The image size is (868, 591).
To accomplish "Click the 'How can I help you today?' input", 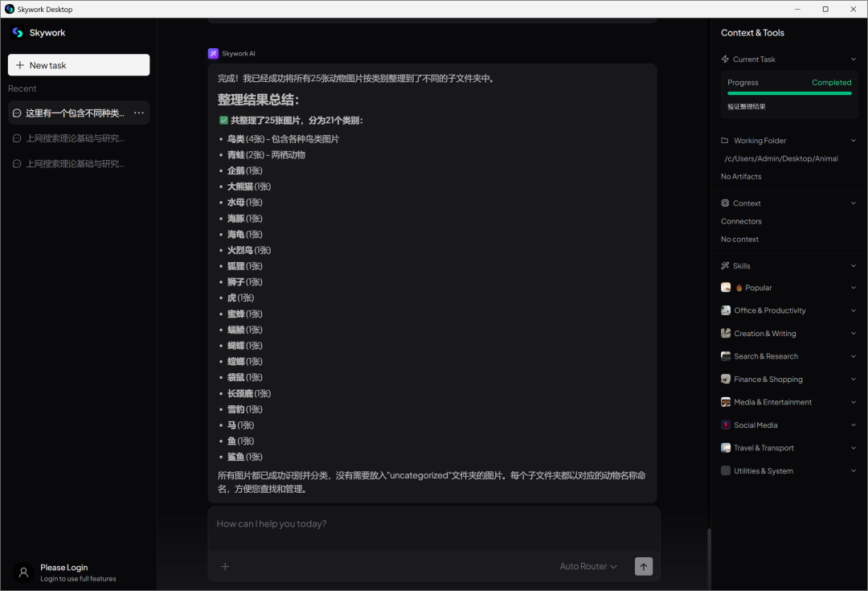I will coord(434,524).
